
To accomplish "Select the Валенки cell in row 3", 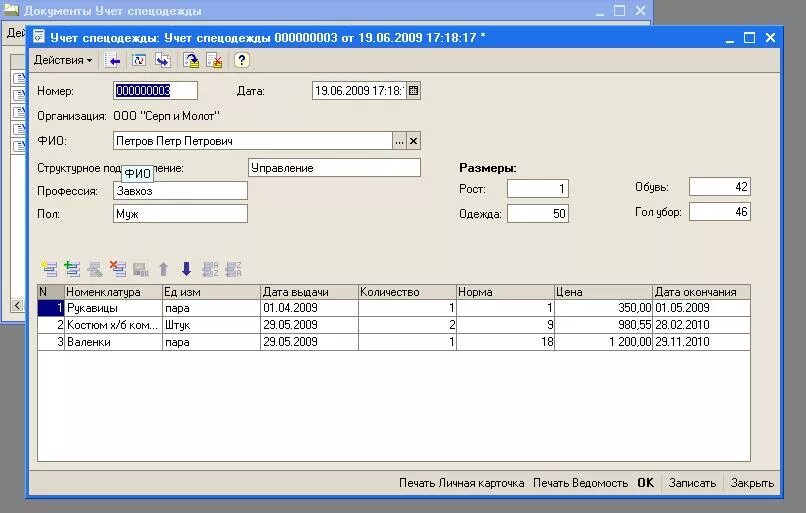I will 113,342.
